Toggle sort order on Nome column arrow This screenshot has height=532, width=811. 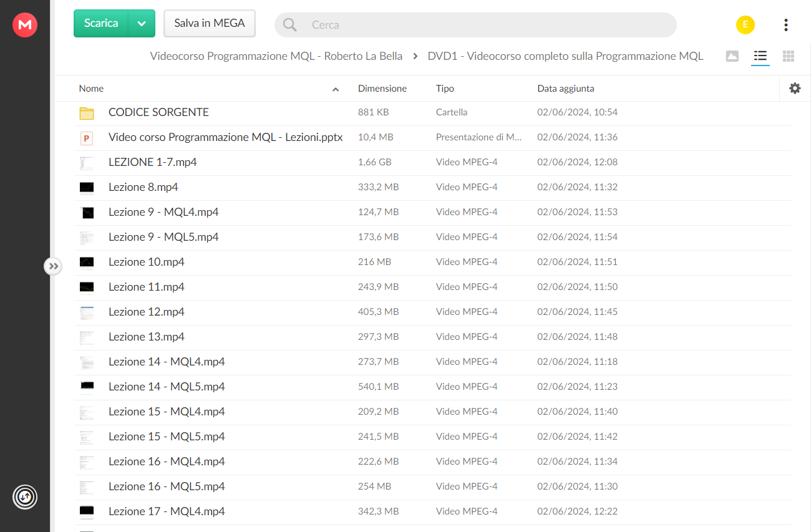tap(336, 89)
